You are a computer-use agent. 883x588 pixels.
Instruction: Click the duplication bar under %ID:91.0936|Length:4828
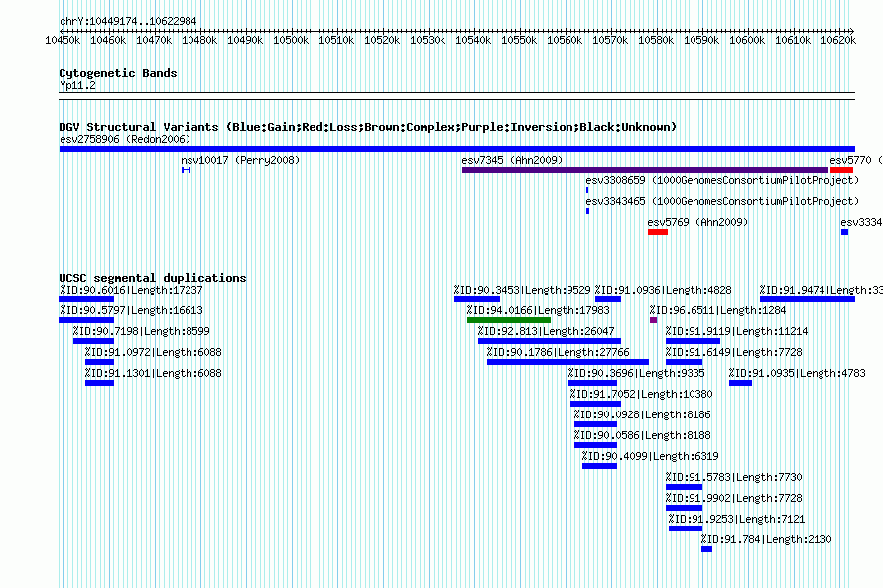tap(608, 299)
